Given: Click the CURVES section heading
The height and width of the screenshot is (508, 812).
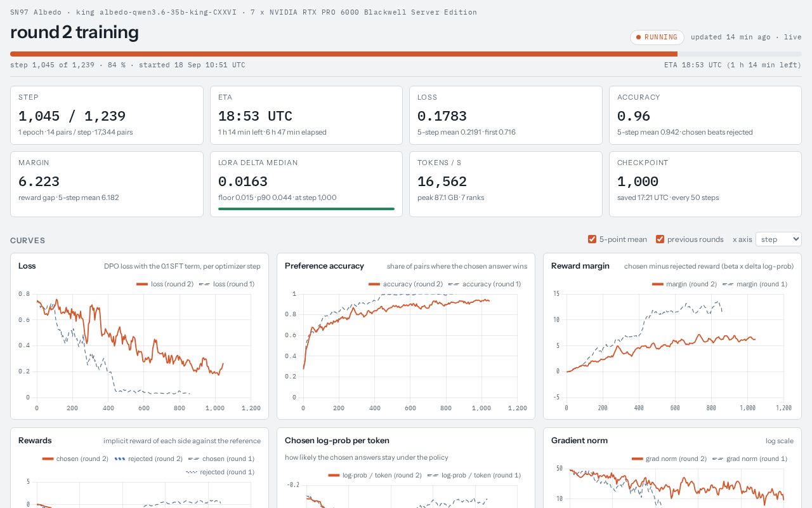Looking at the screenshot, I should 28,240.
